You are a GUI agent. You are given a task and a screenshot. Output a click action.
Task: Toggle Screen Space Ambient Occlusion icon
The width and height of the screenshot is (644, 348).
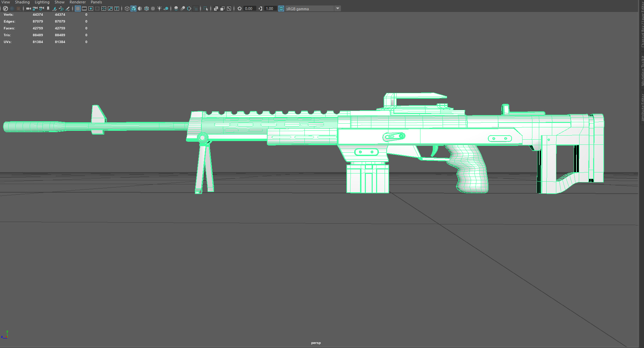176,9
